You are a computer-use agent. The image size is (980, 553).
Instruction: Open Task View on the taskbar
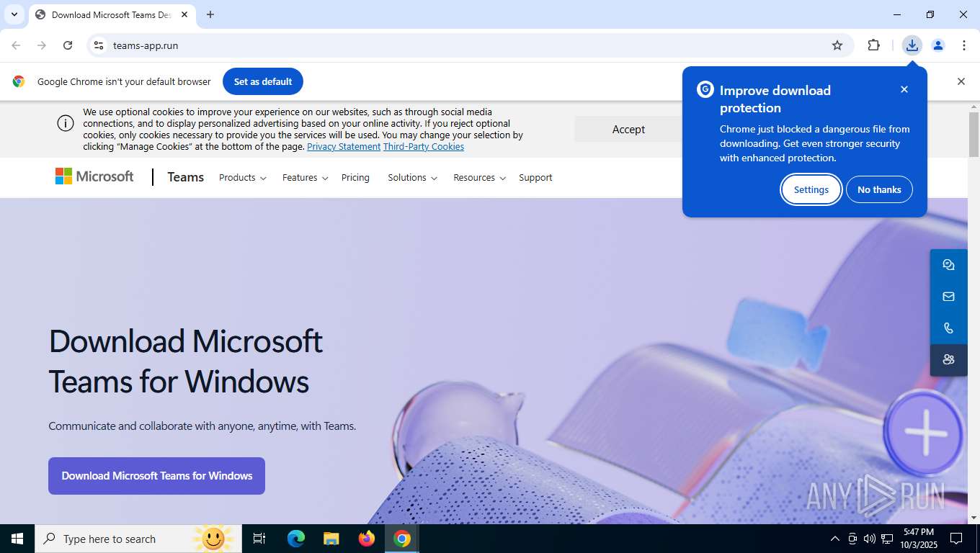[259, 539]
